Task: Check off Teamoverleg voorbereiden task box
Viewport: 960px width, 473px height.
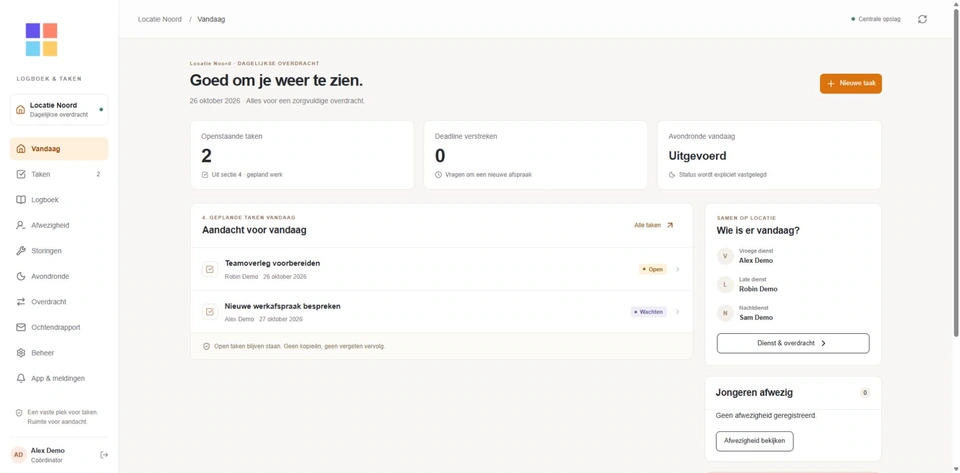Action: pos(210,269)
